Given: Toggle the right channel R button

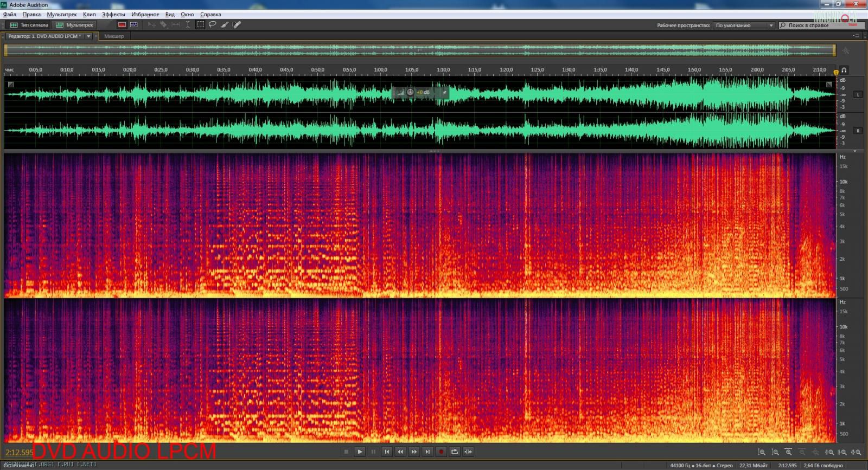Looking at the screenshot, I should [x=858, y=131].
